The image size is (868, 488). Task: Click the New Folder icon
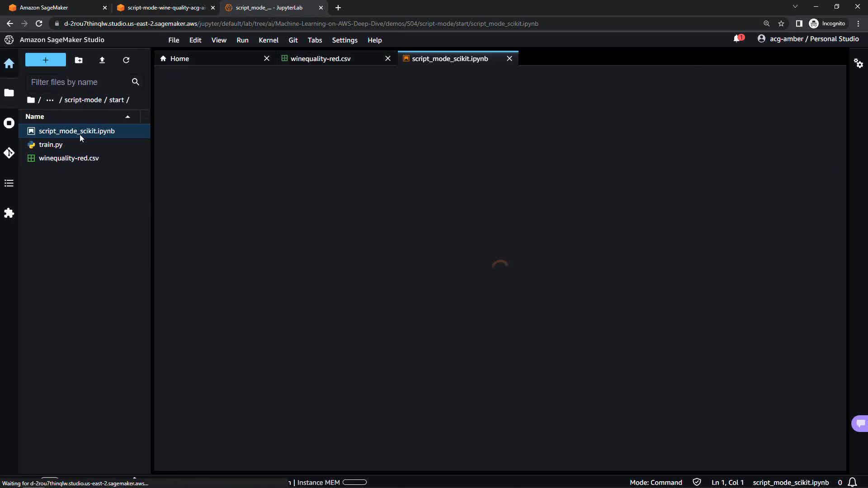[x=79, y=60]
